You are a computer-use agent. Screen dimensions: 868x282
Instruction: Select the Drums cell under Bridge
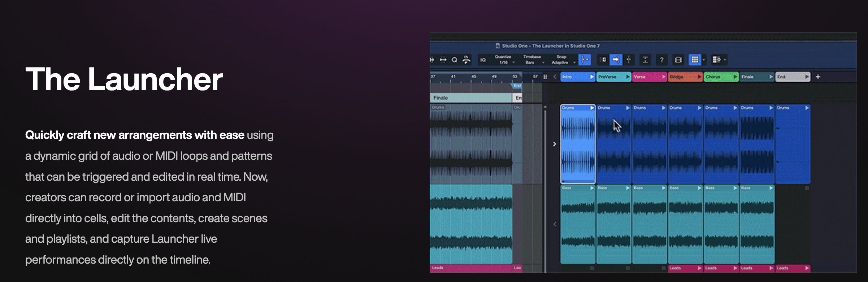(x=685, y=144)
